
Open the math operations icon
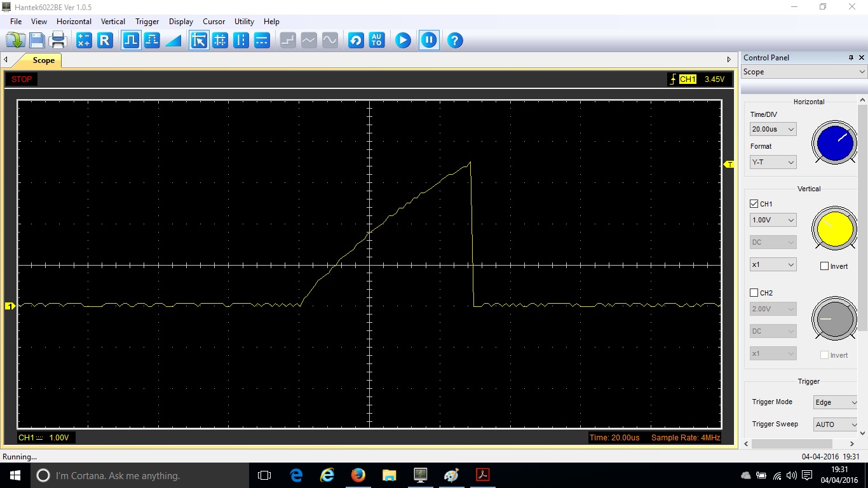point(84,41)
